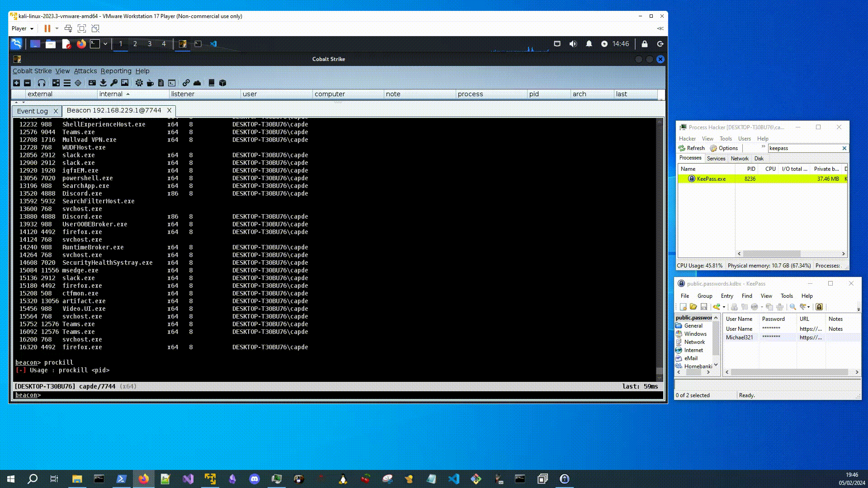868x488 pixels.
Task: Click the chain link icon in Cobalt Strike toolbar
Action: click(x=186, y=83)
